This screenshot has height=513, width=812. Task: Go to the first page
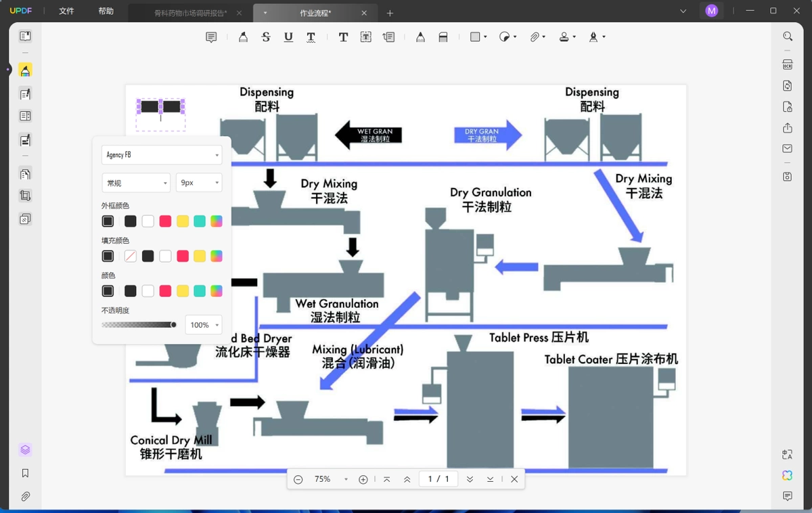[x=386, y=479]
